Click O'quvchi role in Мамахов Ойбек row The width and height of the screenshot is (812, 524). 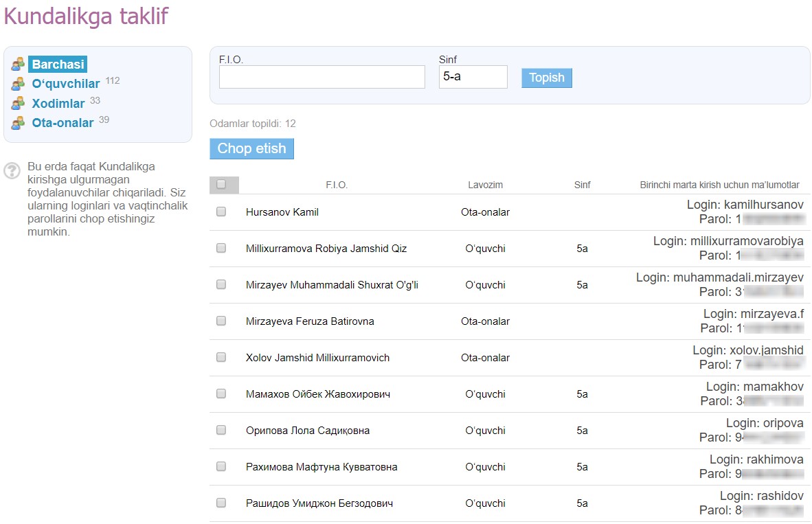click(485, 394)
